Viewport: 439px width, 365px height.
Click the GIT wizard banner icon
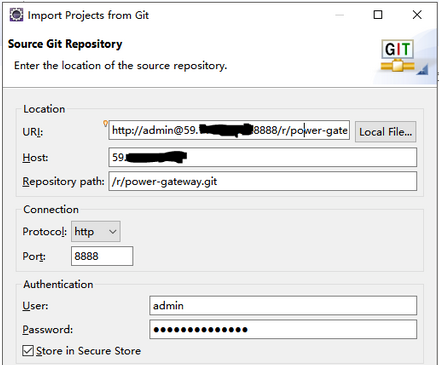[x=399, y=57]
